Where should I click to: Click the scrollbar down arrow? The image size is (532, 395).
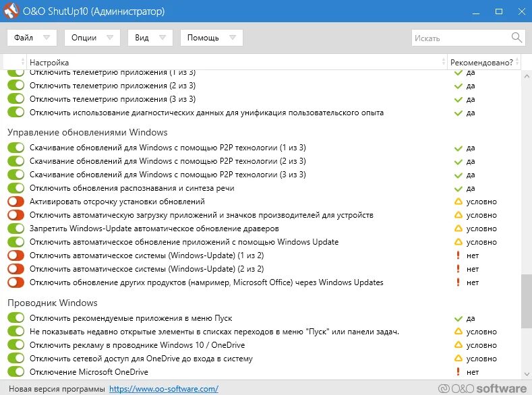click(x=527, y=374)
